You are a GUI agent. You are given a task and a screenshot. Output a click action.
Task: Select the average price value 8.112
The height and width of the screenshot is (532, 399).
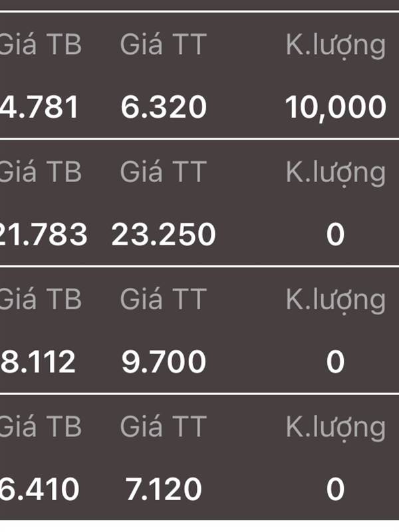(x=38, y=362)
